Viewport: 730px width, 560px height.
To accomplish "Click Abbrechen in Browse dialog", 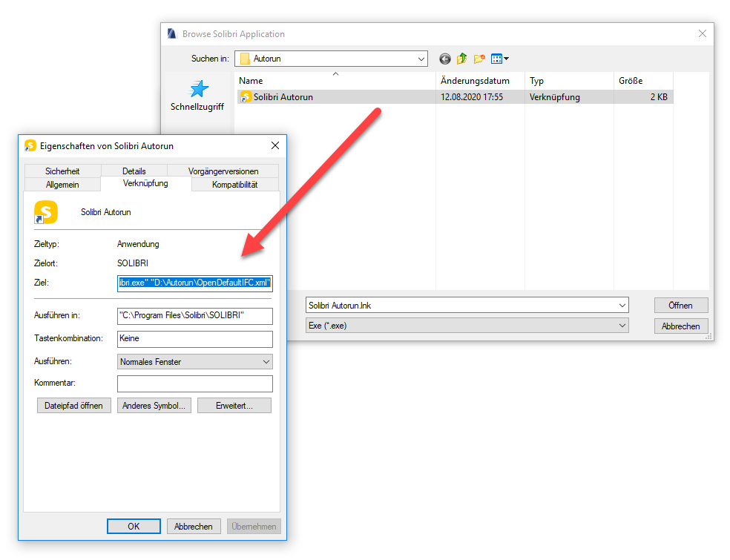I will [x=680, y=326].
